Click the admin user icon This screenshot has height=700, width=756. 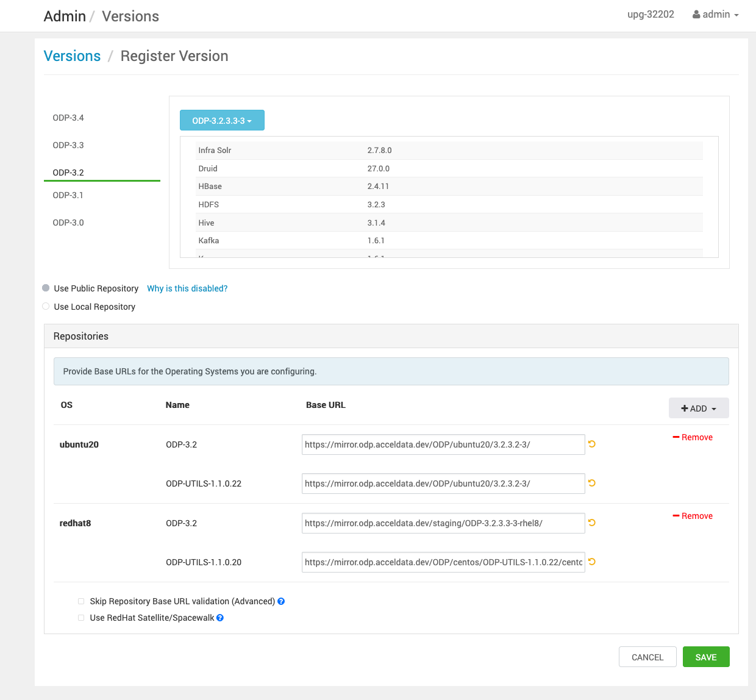696,15
